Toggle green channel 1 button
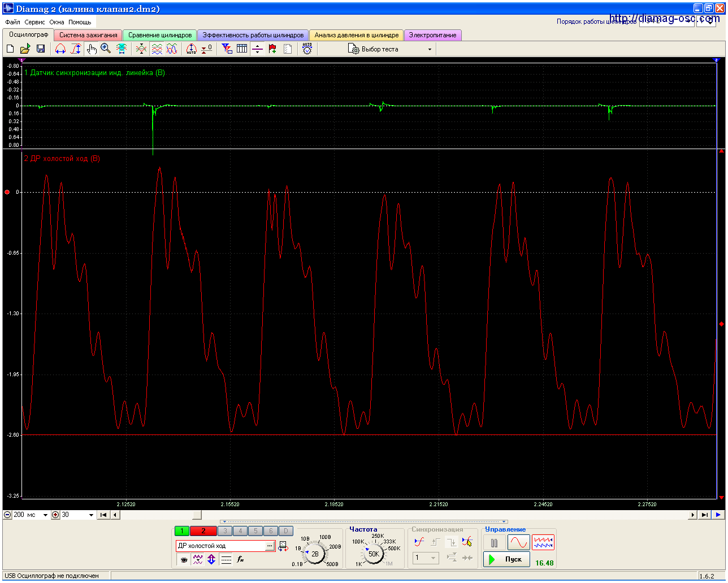Viewport: 728px width, 583px height. point(181,530)
